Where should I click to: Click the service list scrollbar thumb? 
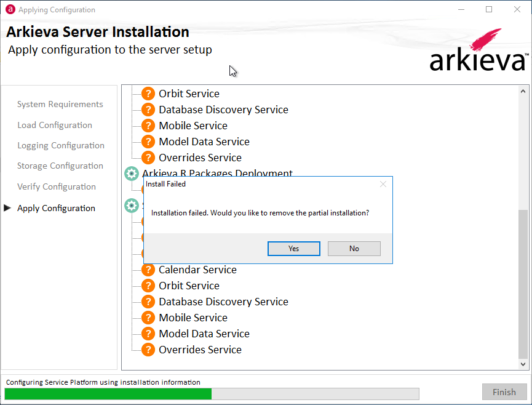(x=523, y=284)
